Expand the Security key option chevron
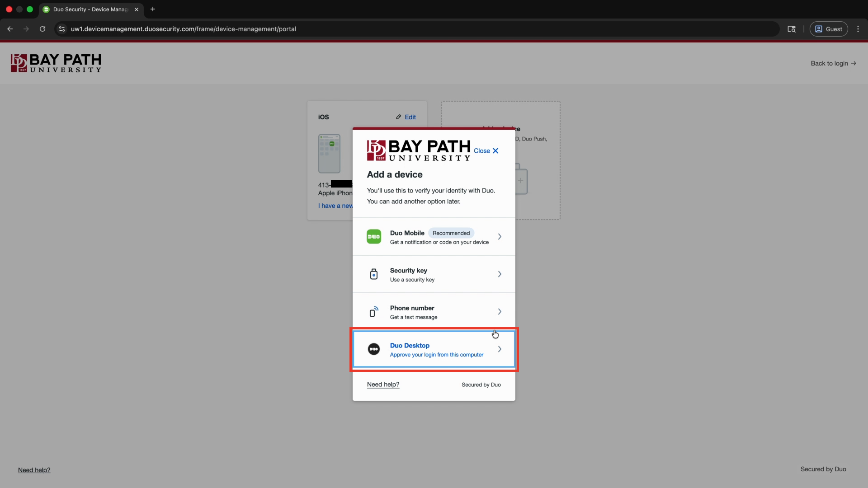The image size is (868, 488). tap(500, 274)
